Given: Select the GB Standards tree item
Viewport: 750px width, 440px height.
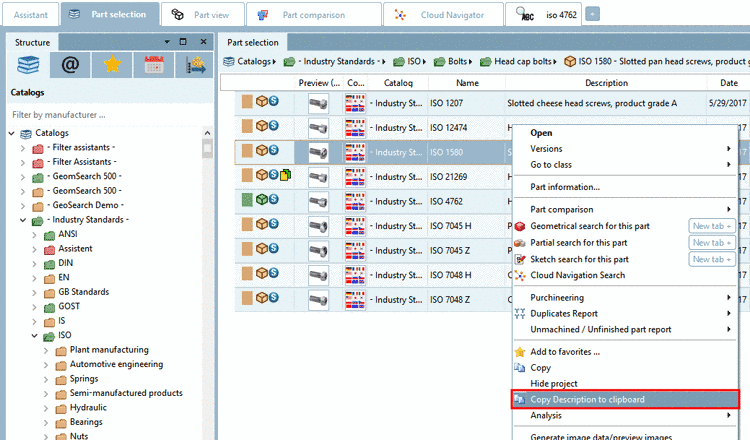Looking at the screenshot, I should point(84,292).
